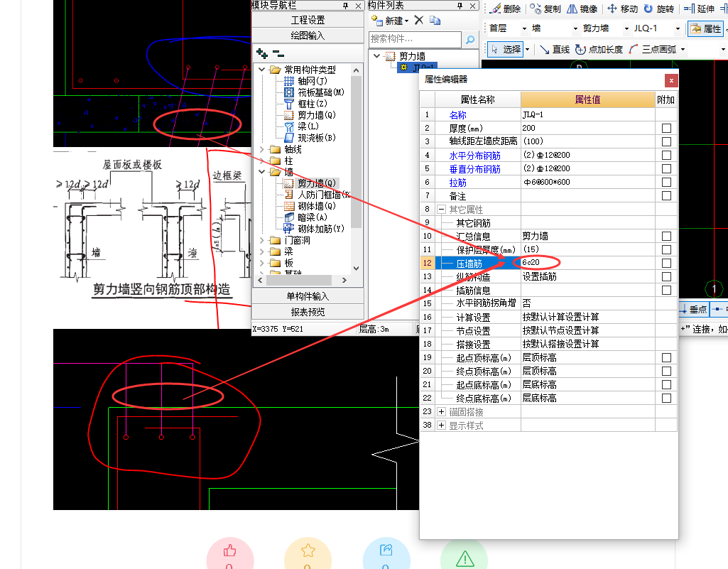The width and height of the screenshot is (728, 569).
Task: Select the 镜像 mirror tool
Action: click(582, 9)
